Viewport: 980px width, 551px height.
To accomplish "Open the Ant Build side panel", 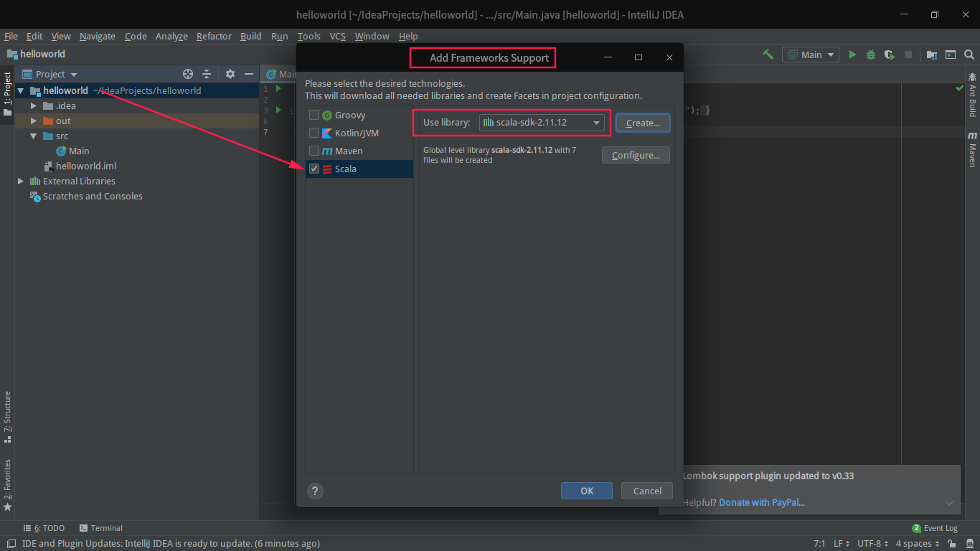I will (973, 95).
